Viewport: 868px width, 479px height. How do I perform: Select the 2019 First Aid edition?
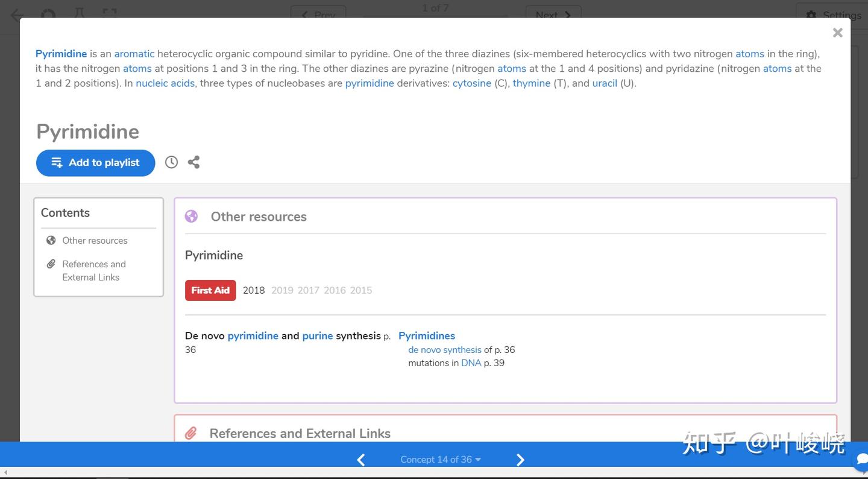(x=282, y=290)
